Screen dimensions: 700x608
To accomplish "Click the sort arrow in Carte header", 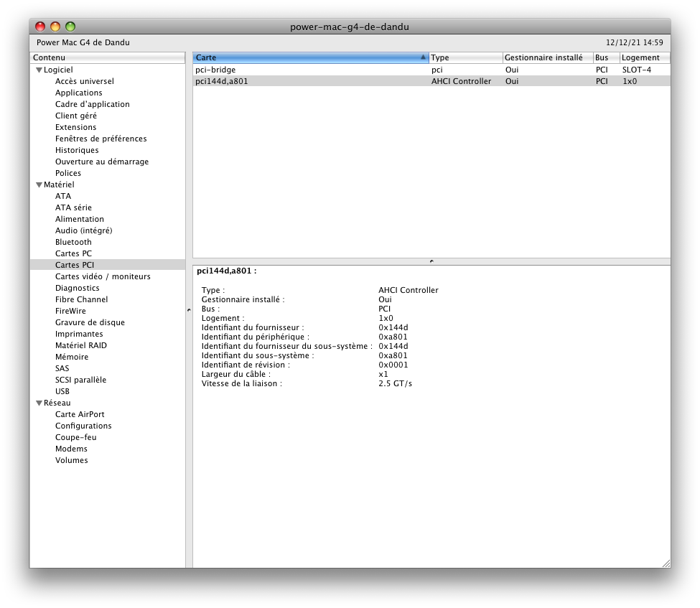I will pos(423,57).
